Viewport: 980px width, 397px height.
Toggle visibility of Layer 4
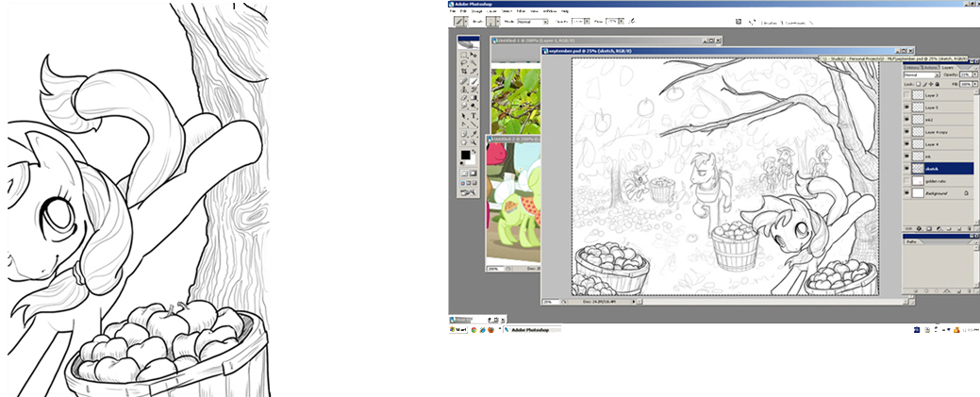pos(906,145)
